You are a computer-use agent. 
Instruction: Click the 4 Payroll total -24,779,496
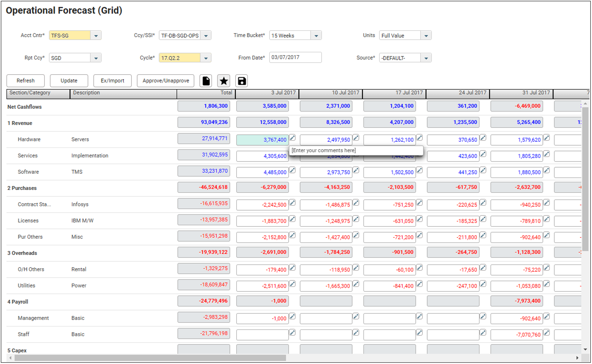pos(204,301)
